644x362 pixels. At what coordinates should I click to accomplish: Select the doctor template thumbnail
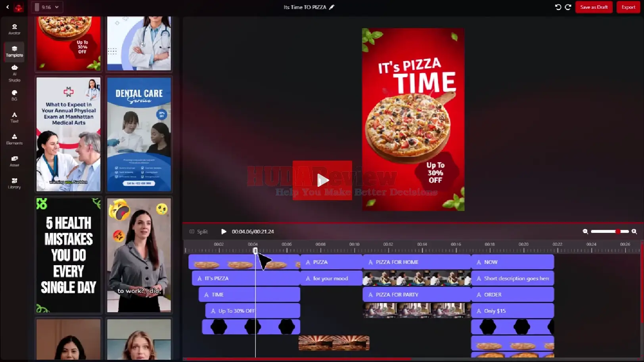(x=139, y=43)
